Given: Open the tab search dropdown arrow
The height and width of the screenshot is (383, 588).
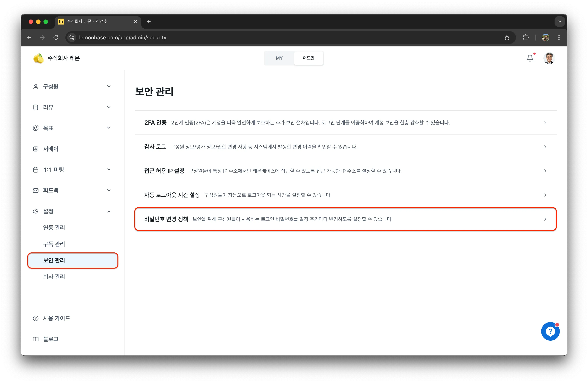Looking at the screenshot, I should coord(560,22).
